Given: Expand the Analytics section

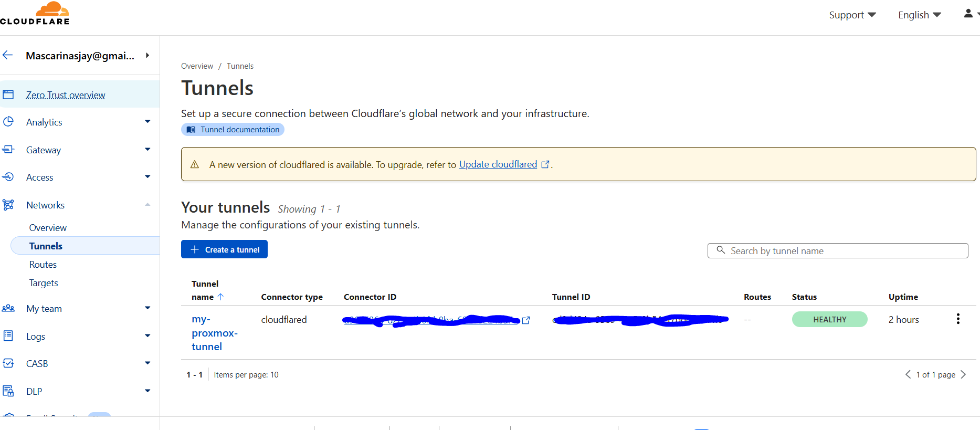Looking at the screenshot, I should tap(147, 122).
